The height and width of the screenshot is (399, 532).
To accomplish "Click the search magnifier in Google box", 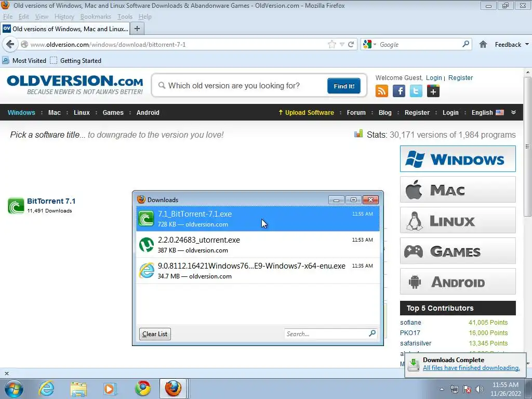I will [x=466, y=44].
